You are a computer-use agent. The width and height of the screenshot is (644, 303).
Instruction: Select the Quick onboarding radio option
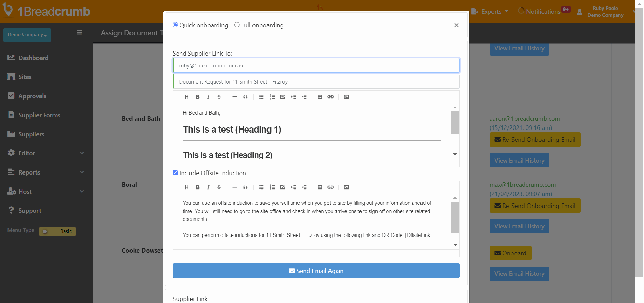click(x=175, y=25)
